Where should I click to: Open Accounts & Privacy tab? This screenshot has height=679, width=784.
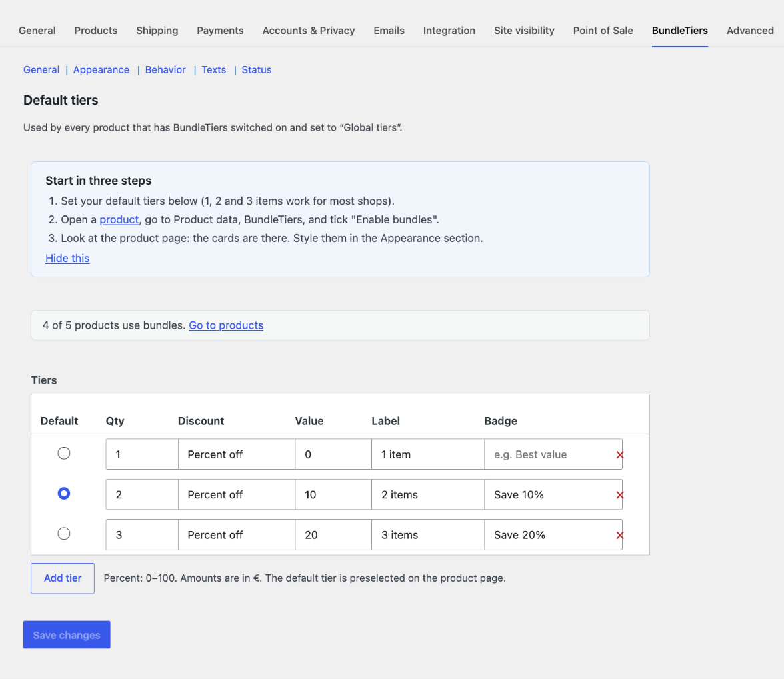[309, 31]
